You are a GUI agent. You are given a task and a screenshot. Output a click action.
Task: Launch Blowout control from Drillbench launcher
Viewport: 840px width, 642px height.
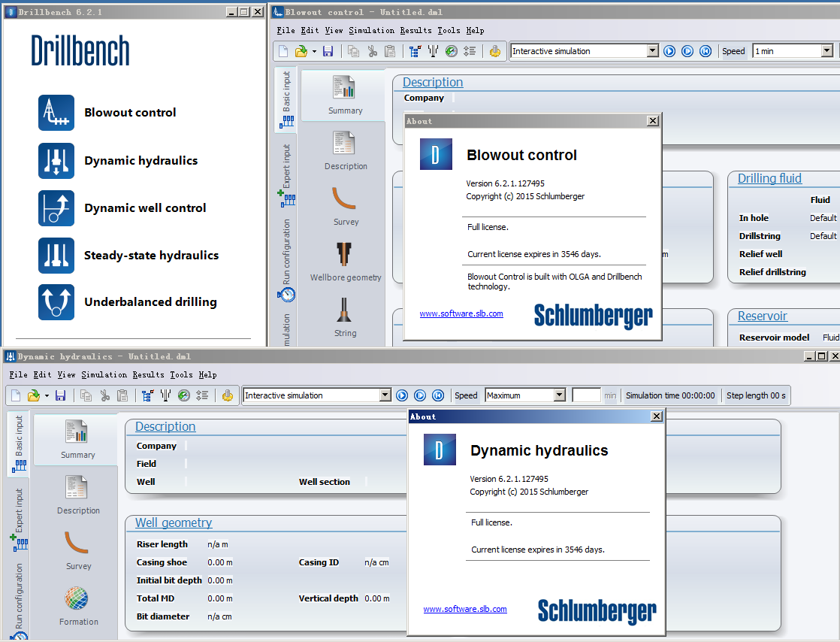[x=56, y=113]
